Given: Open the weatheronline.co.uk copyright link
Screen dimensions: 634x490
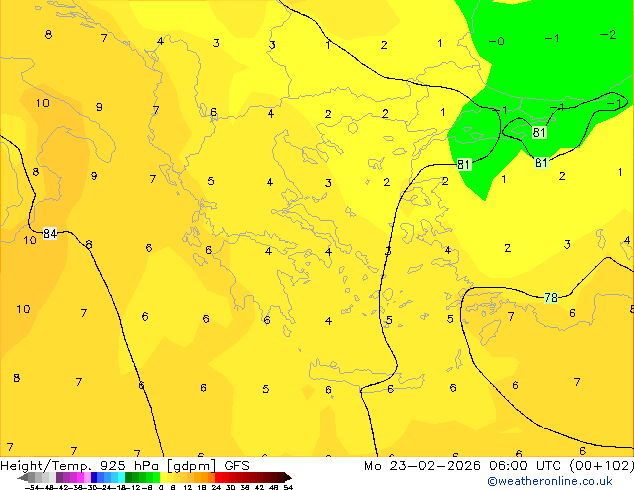Looking at the screenshot, I should tap(550, 481).
